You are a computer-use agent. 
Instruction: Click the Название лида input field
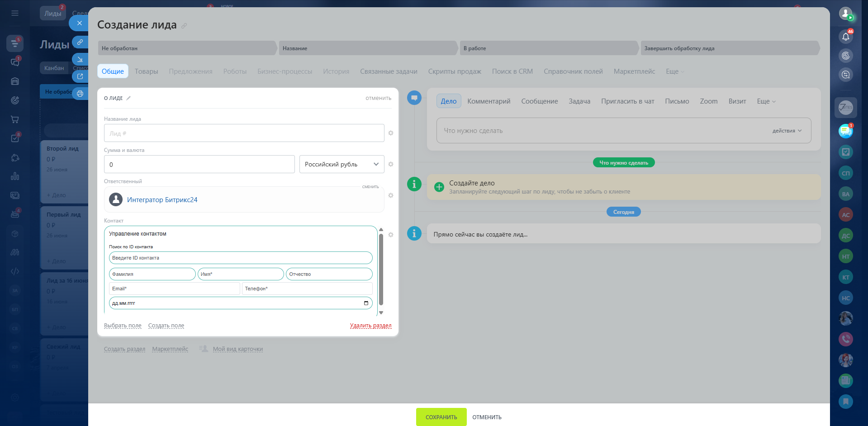(x=244, y=133)
